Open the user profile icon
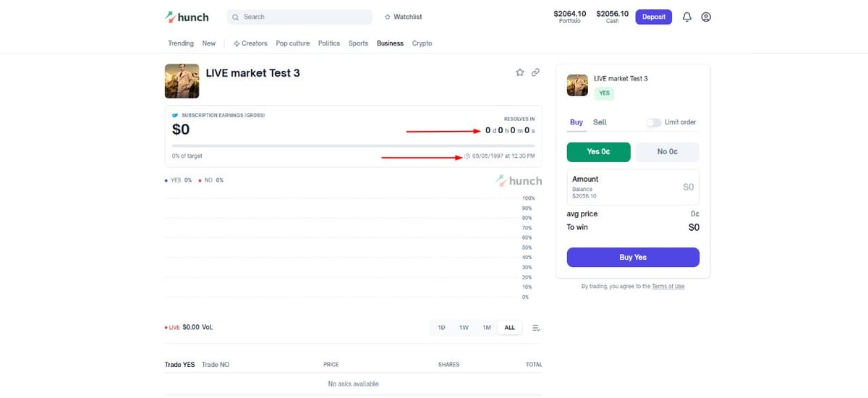Viewport: 868px width, 398px height. pyautogui.click(x=707, y=17)
